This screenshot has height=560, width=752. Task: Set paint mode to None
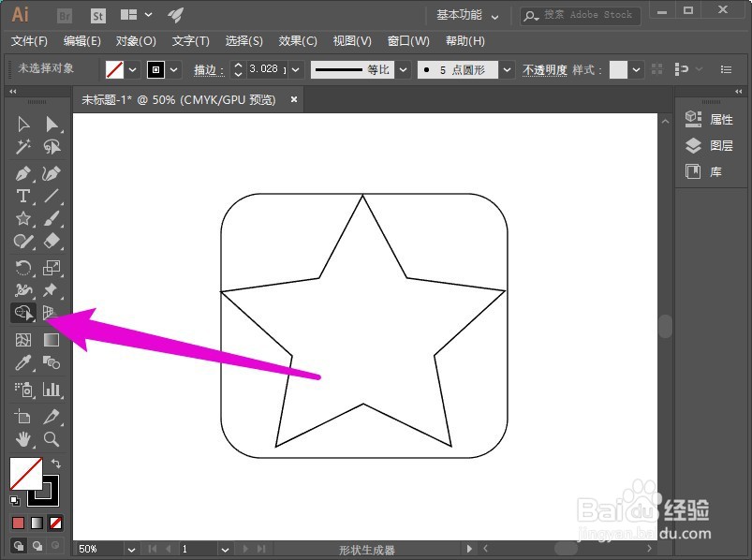coord(55,523)
